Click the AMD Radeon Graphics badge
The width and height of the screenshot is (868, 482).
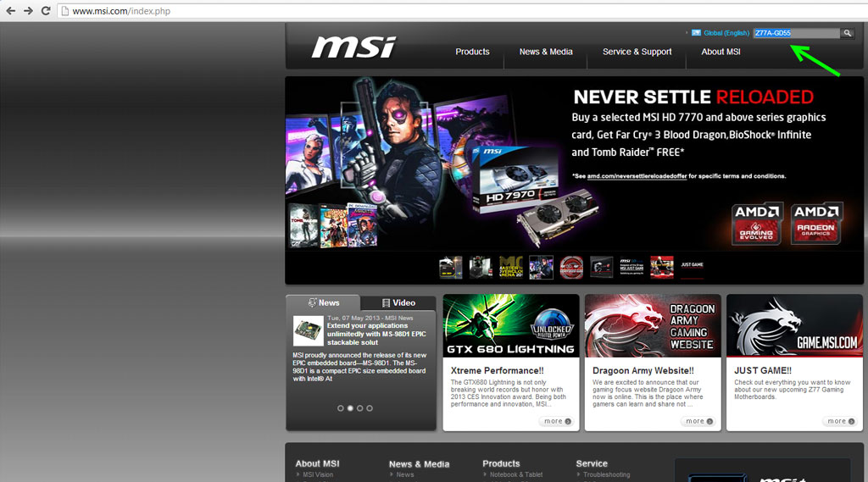816,224
